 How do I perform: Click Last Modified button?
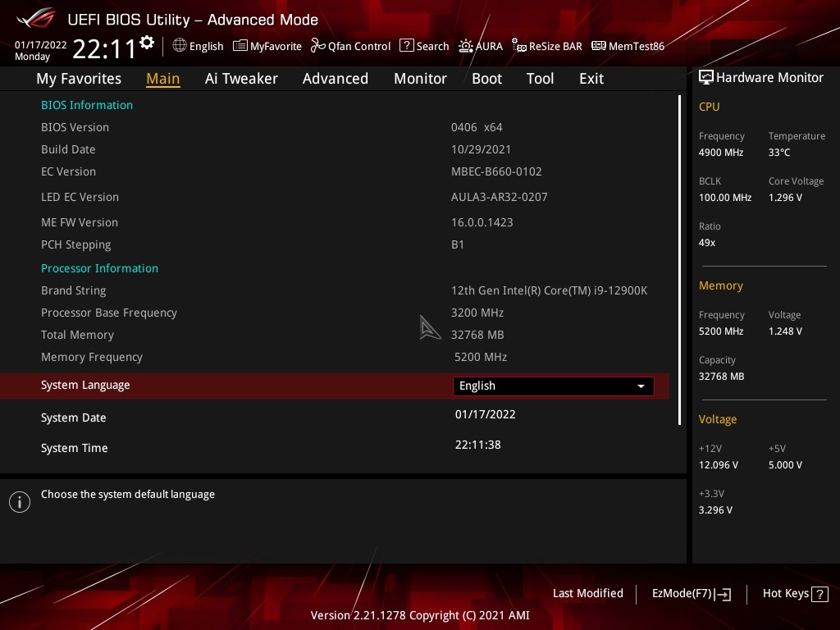pos(587,594)
